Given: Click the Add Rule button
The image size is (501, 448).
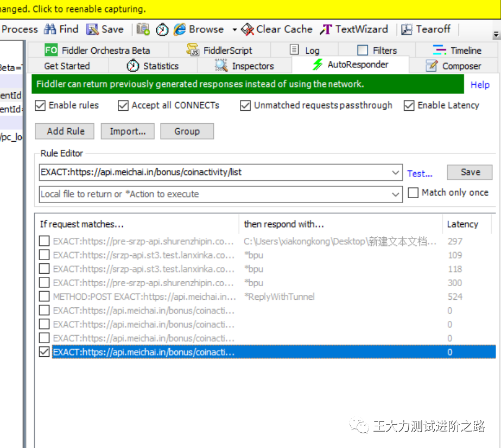Looking at the screenshot, I should point(65,131).
